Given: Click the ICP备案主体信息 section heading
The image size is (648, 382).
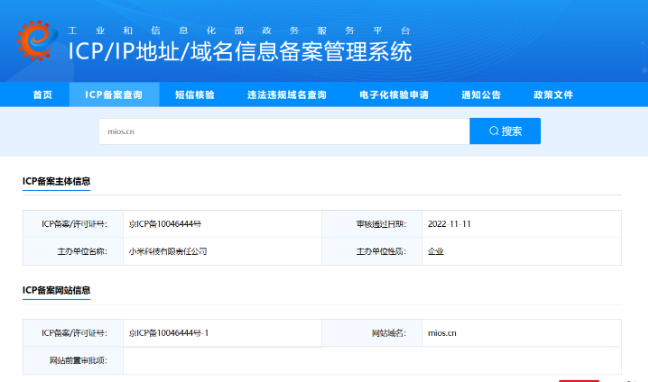Looking at the screenshot, I should pyautogui.click(x=56, y=181).
